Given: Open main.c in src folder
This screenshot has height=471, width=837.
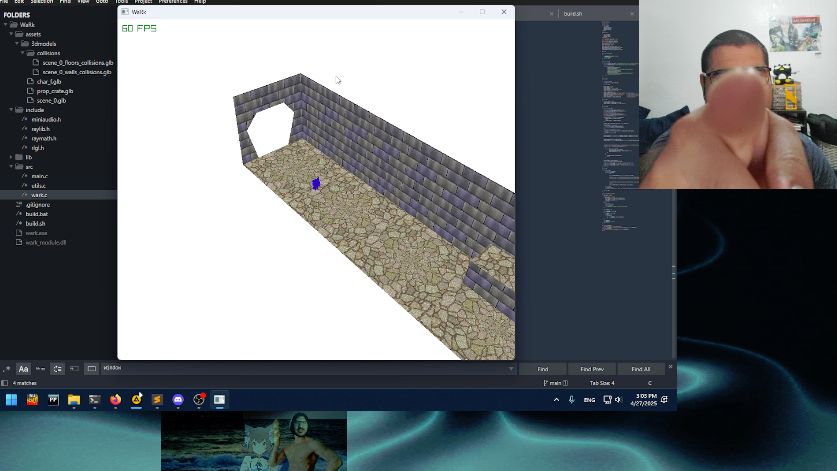Looking at the screenshot, I should (x=40, y=176).
